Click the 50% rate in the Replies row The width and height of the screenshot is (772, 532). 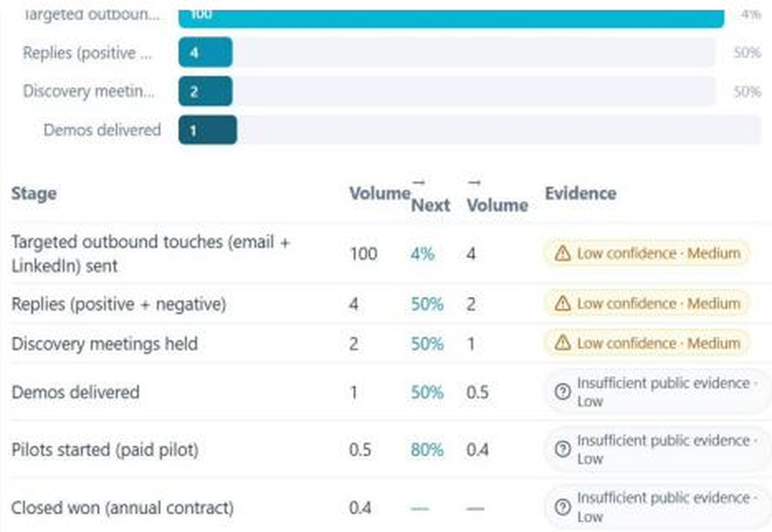coord(427,304)
